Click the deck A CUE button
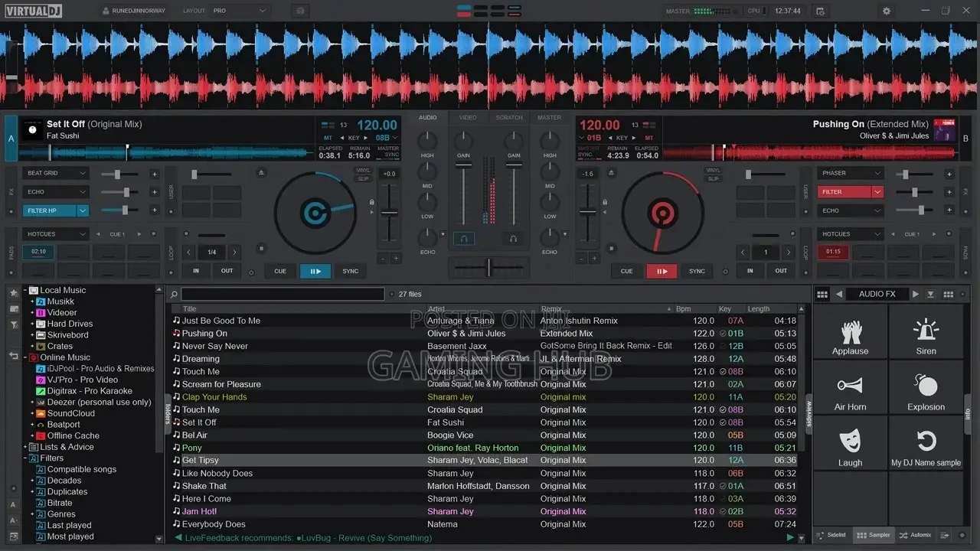 280,271
